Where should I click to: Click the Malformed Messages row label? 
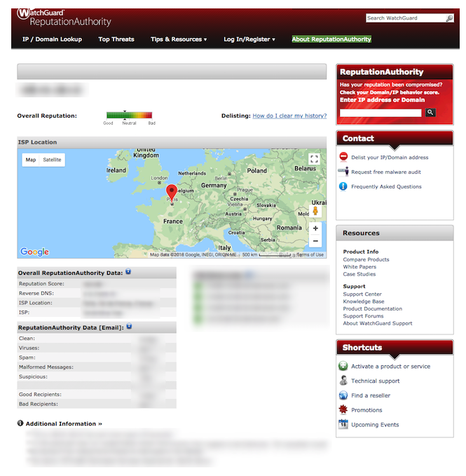tap(46, 367)
